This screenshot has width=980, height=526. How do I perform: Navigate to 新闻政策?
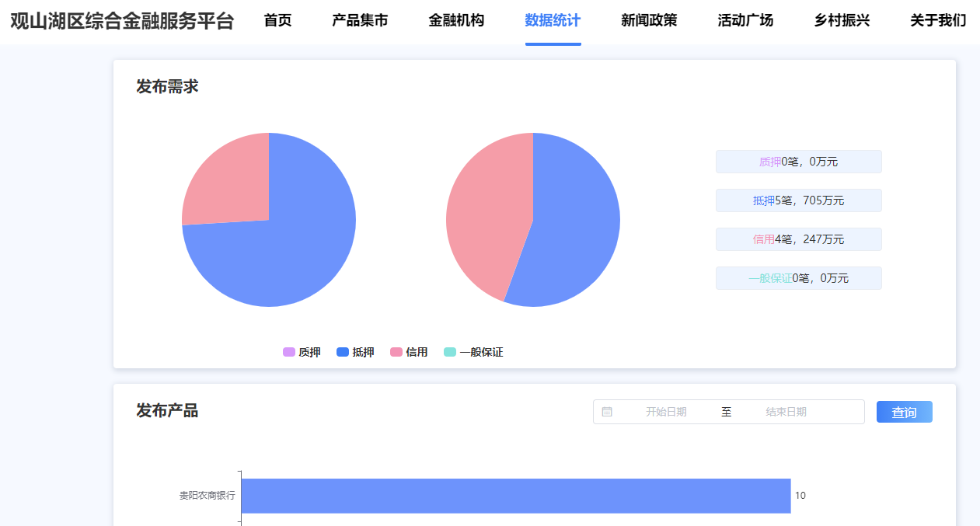[649, 21]
